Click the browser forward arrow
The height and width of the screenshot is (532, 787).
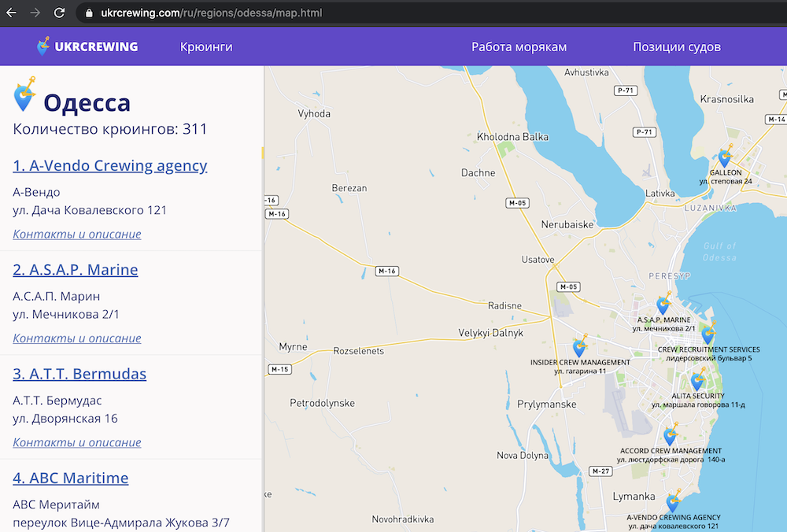click(35, 13)
